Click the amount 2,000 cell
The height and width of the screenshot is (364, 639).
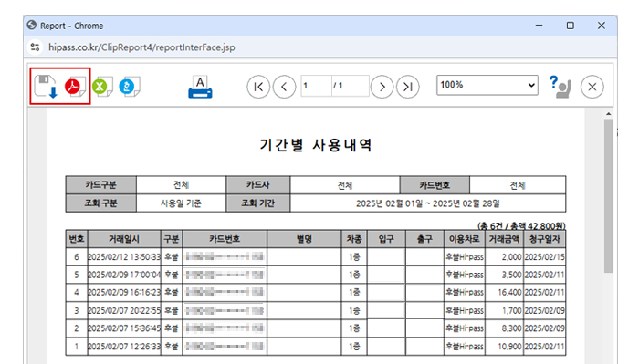pyautogui.click(x=504, y=257)
